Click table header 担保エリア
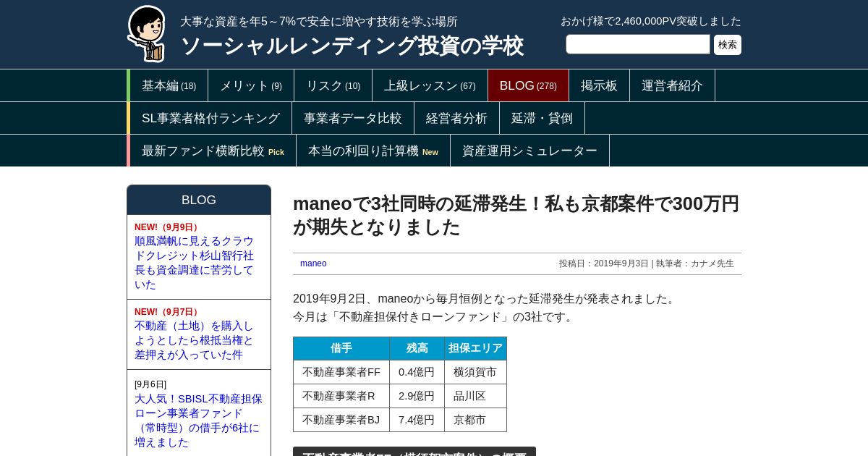The height and width of the screenshot is (456, 868). [475, 348]
